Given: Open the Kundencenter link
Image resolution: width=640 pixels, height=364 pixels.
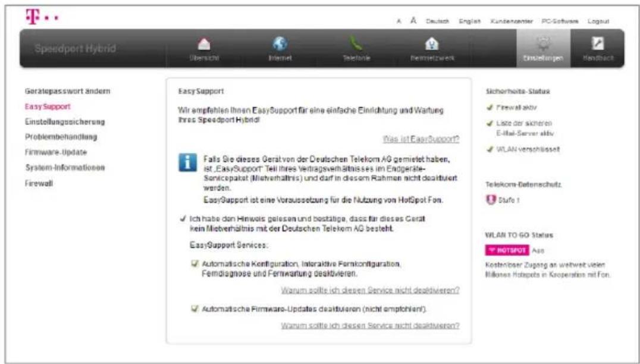Looking at the screenshot, I should click(x=512, y=21).
